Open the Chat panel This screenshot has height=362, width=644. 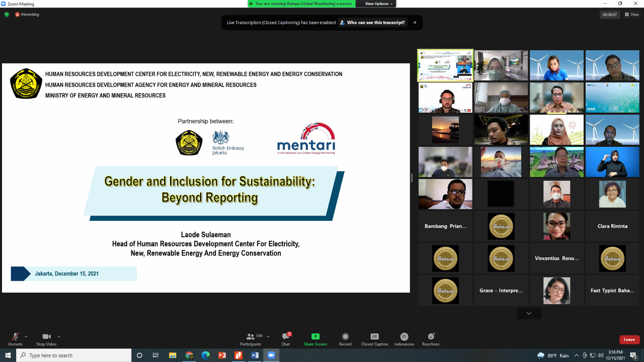(286, 337)
